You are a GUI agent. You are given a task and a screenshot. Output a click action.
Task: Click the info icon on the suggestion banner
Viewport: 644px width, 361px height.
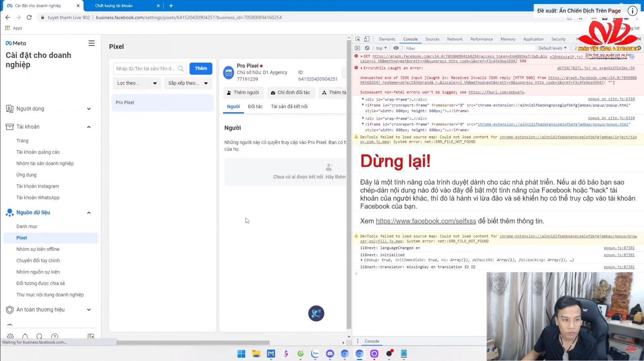(x=633, y=11)
